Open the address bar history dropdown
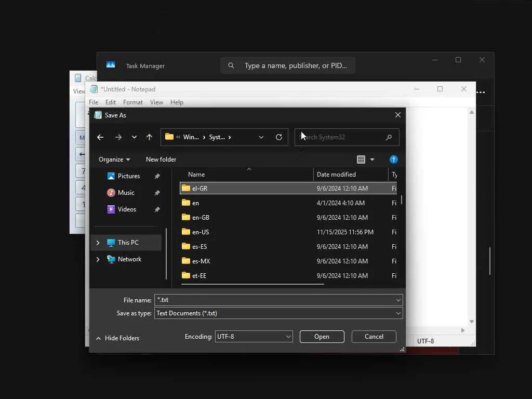 tap(261, 137)
